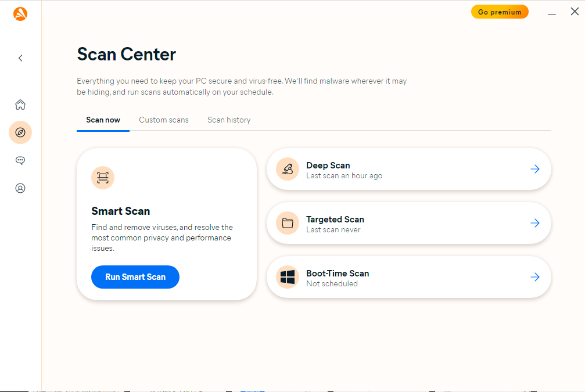Open the Home icon in sidebar
Screen dimensions: 585x392
click(x=20, y=105)
